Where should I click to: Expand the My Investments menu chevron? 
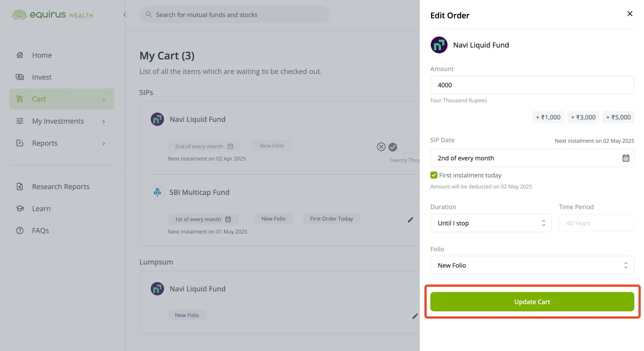(x=104, y=121)
